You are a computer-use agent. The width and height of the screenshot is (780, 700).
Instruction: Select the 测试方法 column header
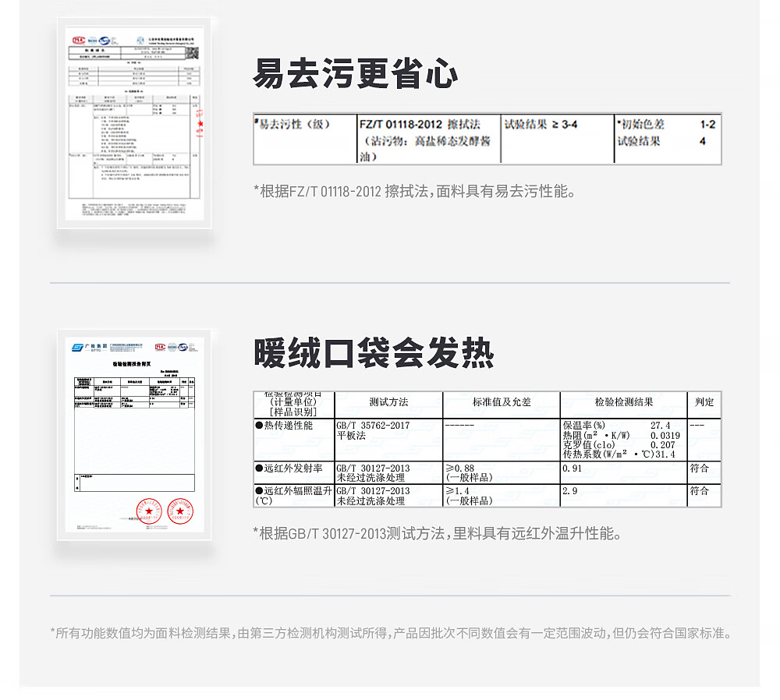tap(388, 402)
